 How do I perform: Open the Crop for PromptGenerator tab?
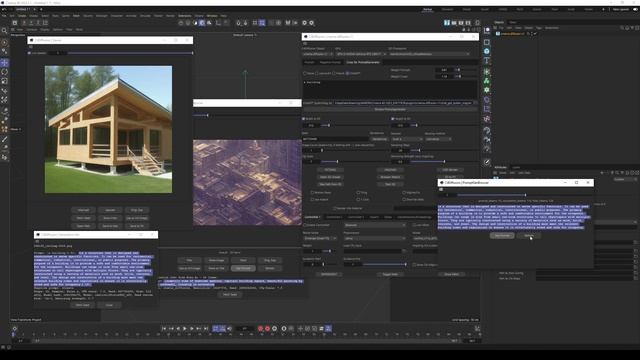[363, 62]
